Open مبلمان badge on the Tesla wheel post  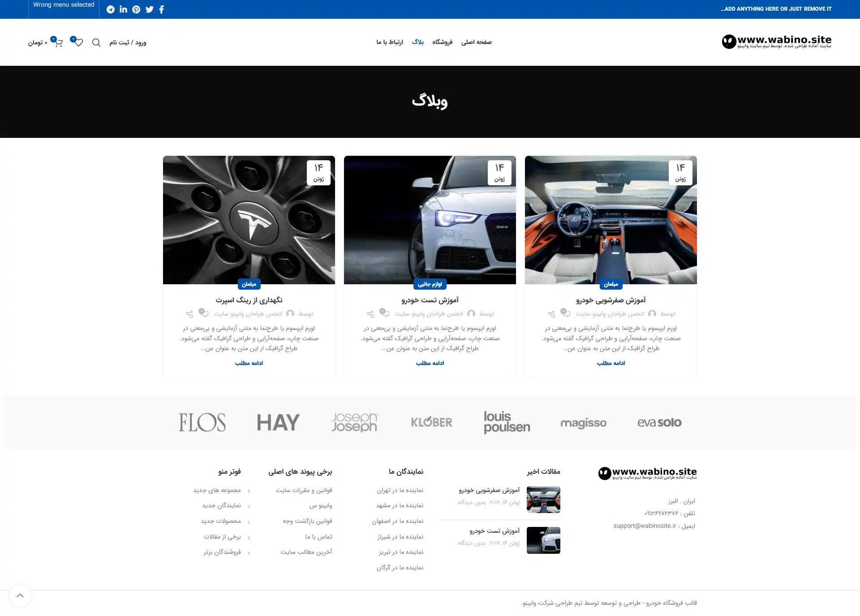coord(249,284)
